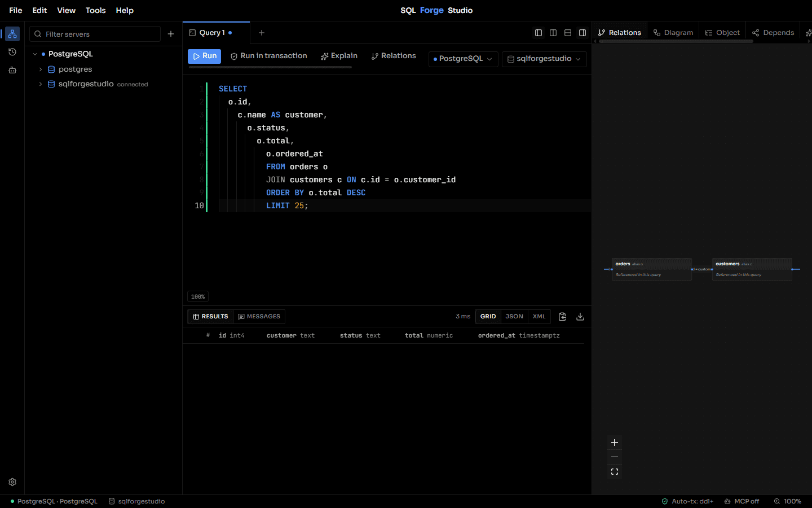Open the query history sidebar icon
Viewport: 812px width, 508px height.
(12, 52)
